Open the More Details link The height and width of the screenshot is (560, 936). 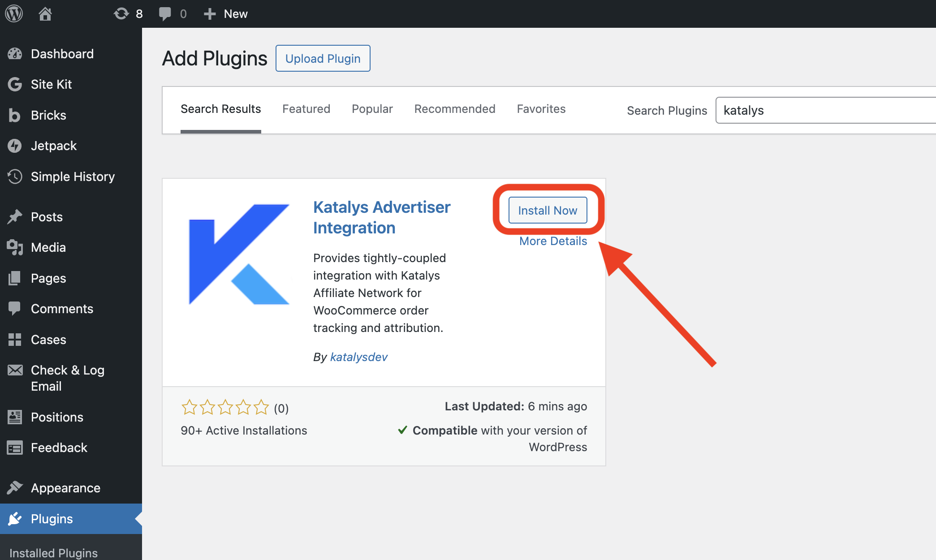click(x=553, y=241)
